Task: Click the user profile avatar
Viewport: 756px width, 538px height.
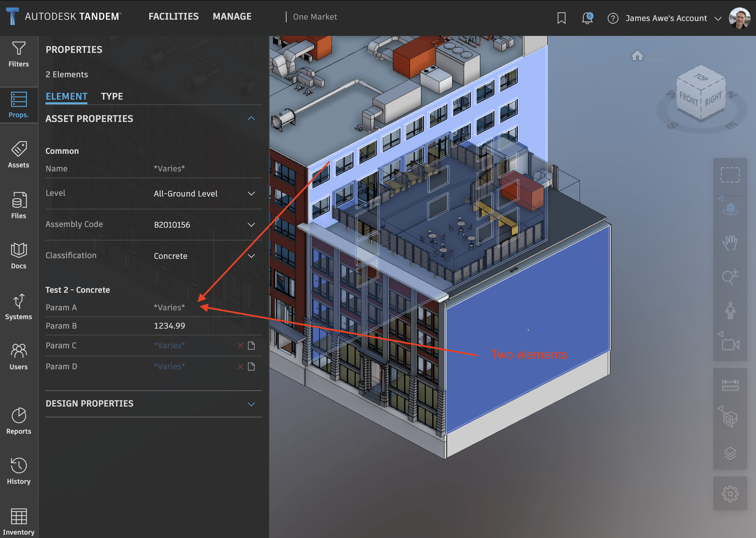Action: [739, 18]
